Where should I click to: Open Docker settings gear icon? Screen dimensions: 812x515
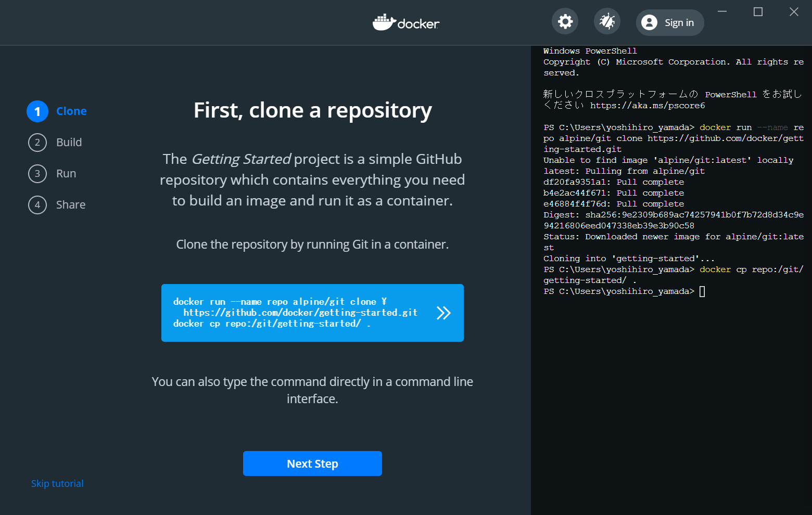point(565,21)
